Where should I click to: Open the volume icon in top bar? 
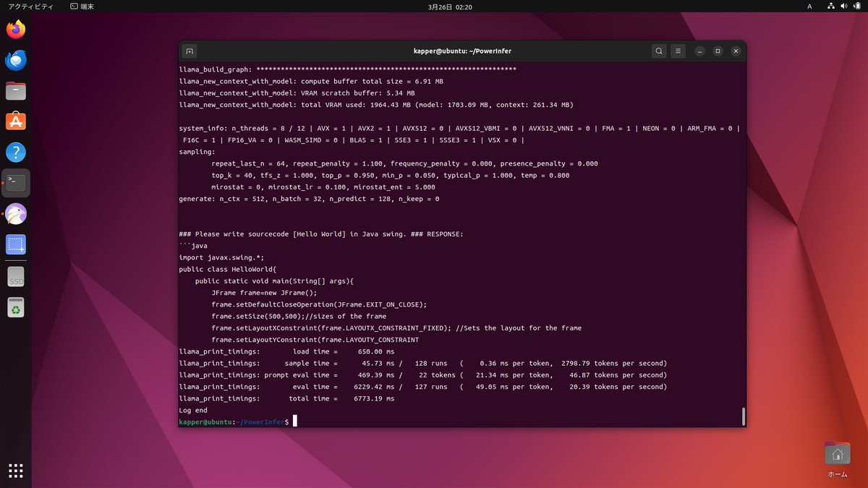pos(845,7)
